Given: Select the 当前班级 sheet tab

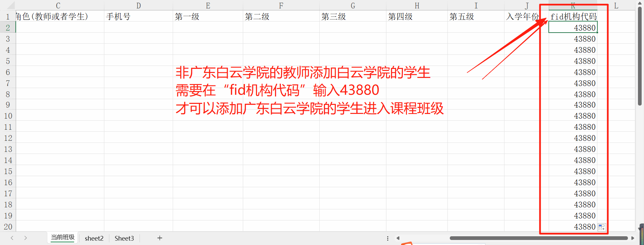Looking at the screenshot, I should (63, 237).
